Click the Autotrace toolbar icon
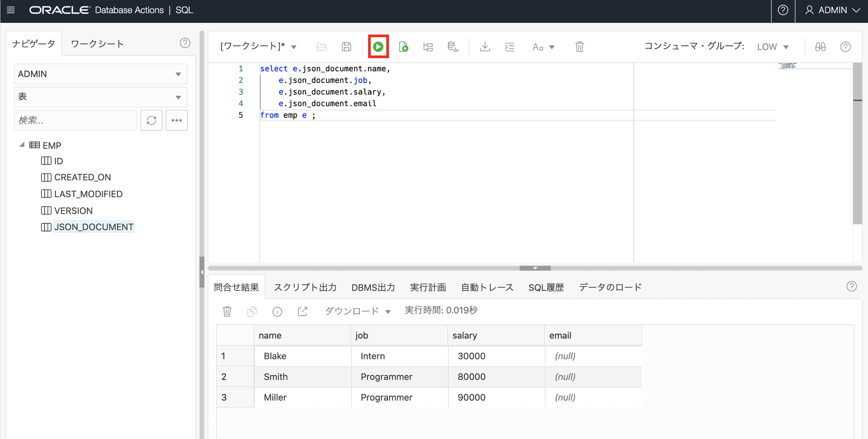This screenshot has height=439, width=868. pyautogui.click(x=453, y=47)
